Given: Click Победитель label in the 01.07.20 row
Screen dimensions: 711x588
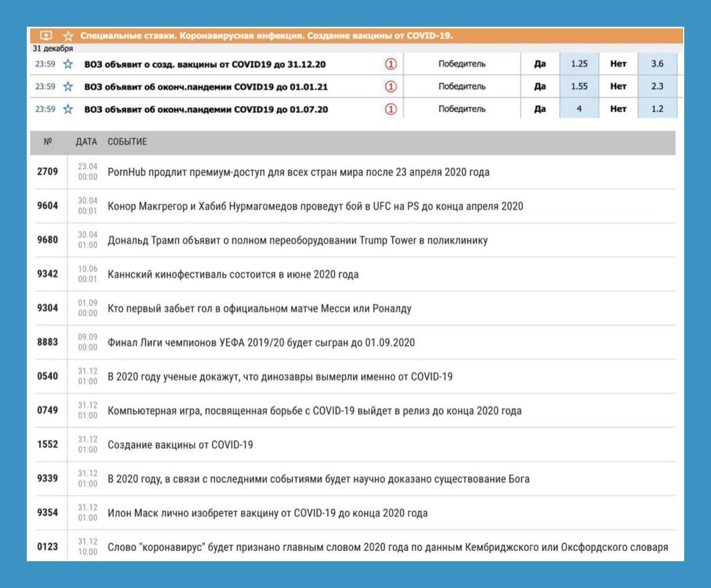Looking at the screenshot, I should [x=462, y=109].
